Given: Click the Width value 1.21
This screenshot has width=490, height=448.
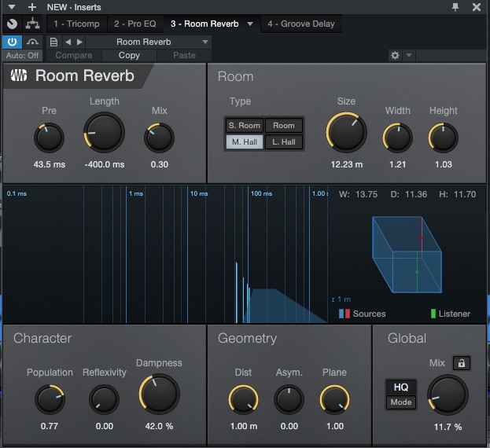Looking at the screenshot, I should (397, 164).
